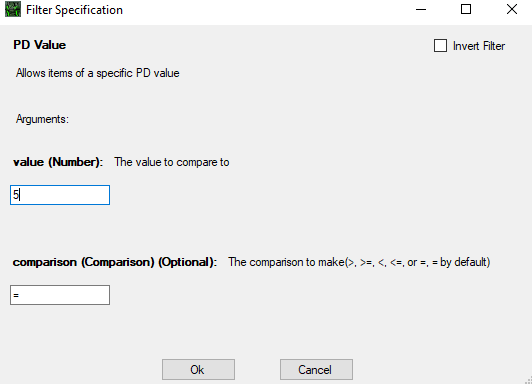
Task: Cancel the filter specification
Action: point(316,369)
